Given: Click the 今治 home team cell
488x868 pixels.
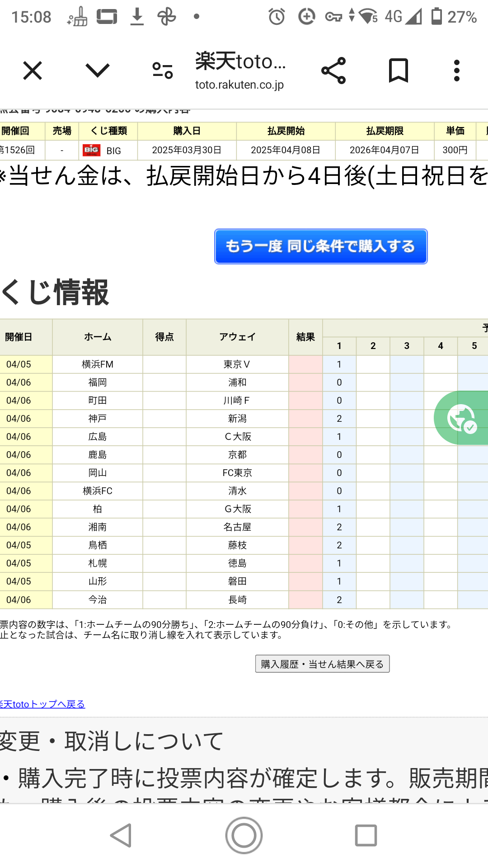Looking at the screenshot, I should [98, 600].
